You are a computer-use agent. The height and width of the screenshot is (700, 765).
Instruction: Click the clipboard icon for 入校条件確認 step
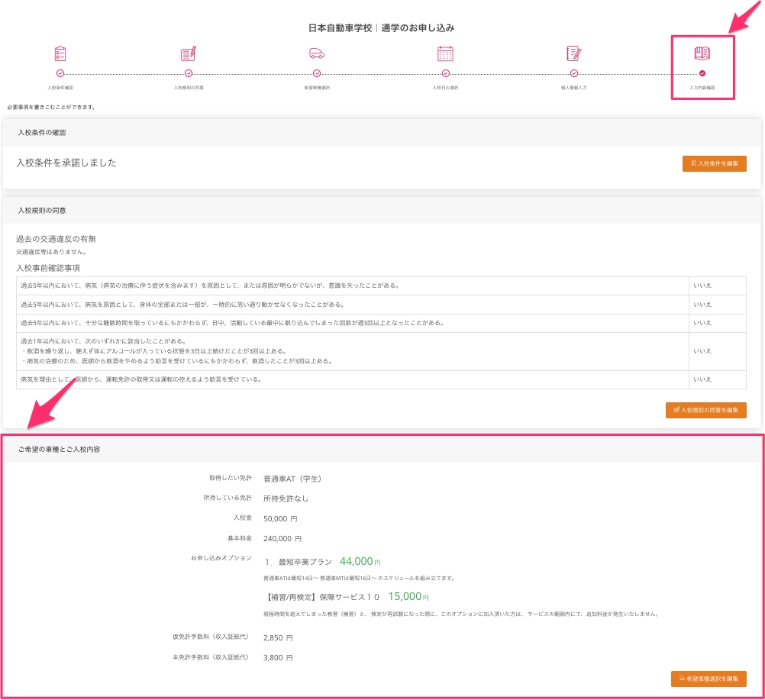click(60, 53)
